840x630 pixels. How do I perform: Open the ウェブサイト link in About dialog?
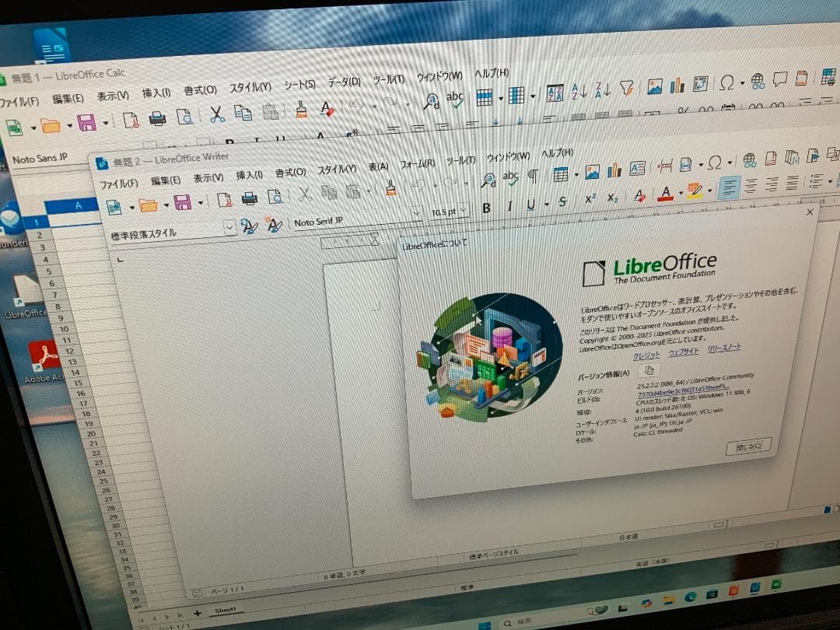(684, 352)
